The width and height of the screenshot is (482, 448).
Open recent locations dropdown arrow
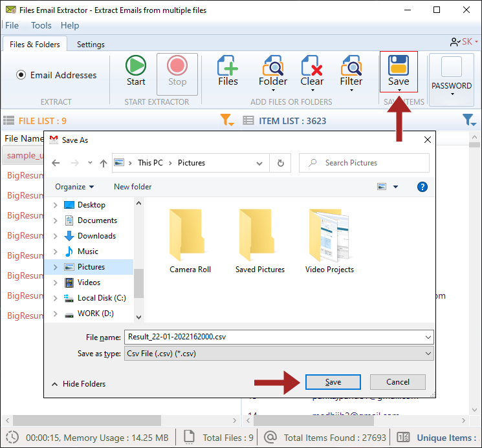(90, 162)
